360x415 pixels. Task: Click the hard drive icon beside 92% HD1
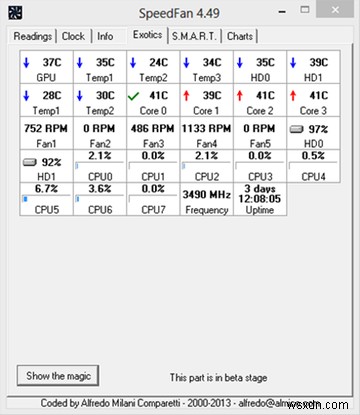coord(29,162)
